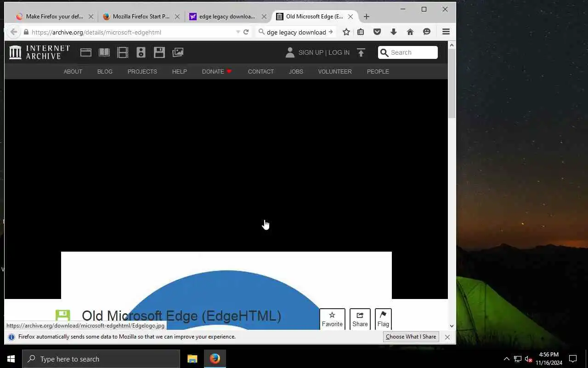Open HELP in archive nav

pyautogui.click(x=180, y=72)
